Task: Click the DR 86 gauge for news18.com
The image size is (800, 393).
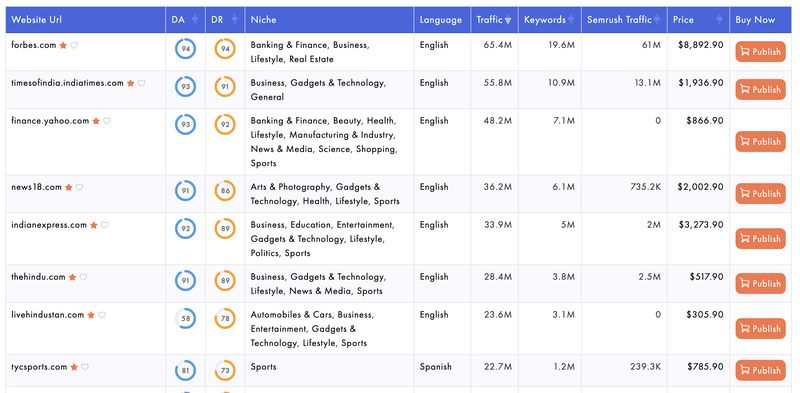Action: coord(225,191)
